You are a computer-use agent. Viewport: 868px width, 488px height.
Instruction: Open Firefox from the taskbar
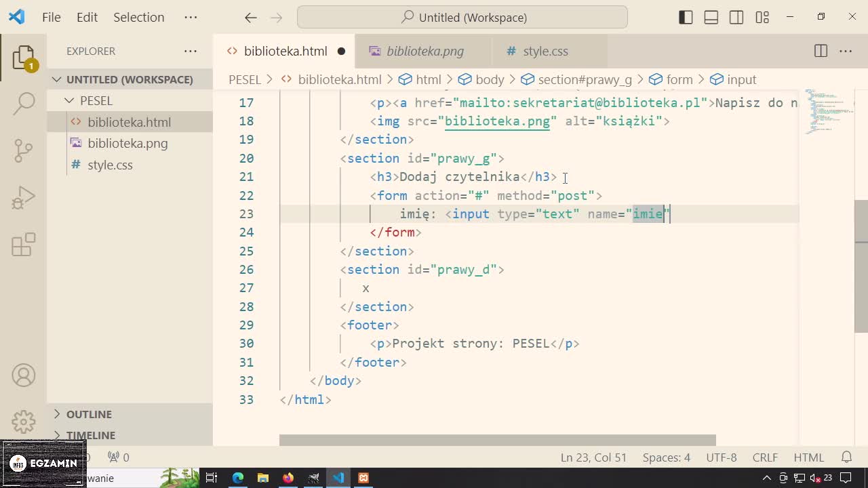click(x=288, y=478)
